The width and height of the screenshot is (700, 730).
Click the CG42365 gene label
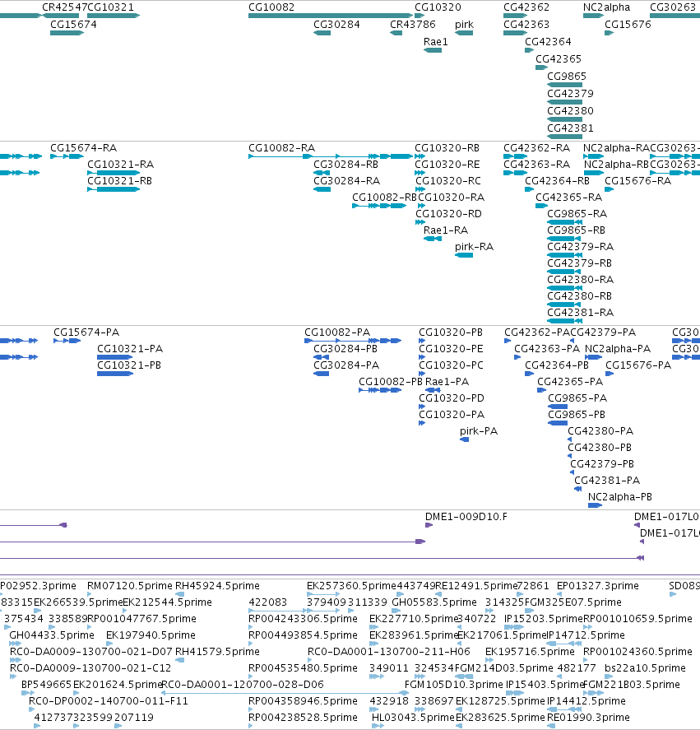click(559, 59)
